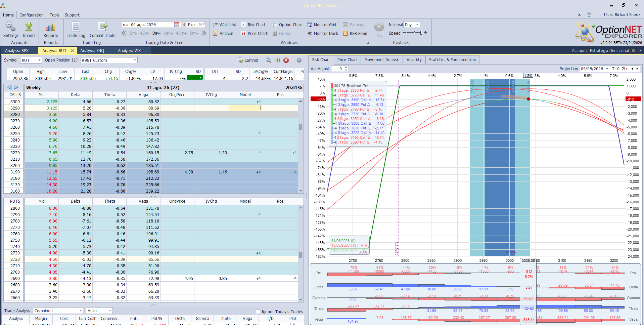Shift projection date back with left arrow
644x325 pixels.
pos(632,69)
